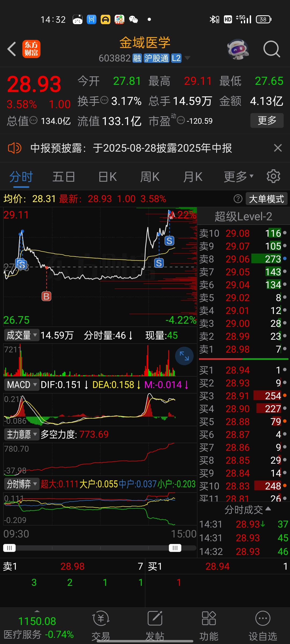Switch to 月K tab
The width and height of the screenshot is (290, 644).
point(193,177)
